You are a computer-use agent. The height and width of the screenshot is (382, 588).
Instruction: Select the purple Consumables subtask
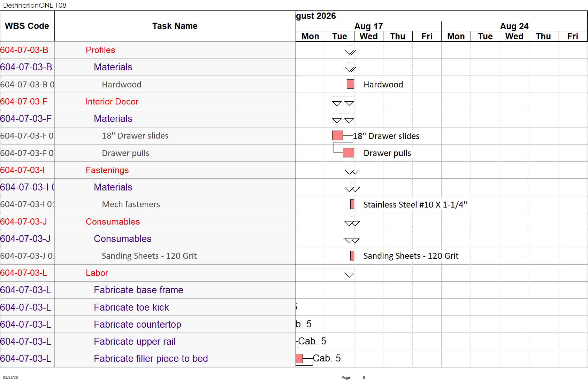[123, 239]
